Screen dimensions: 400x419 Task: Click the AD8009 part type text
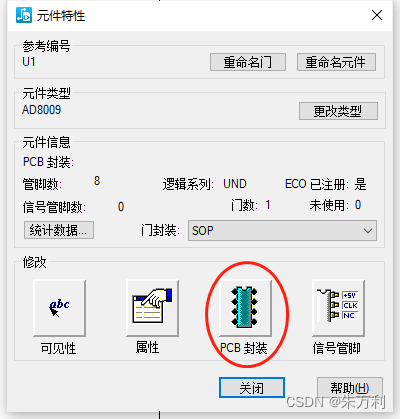pyautogui.click(x=42, y=110)
